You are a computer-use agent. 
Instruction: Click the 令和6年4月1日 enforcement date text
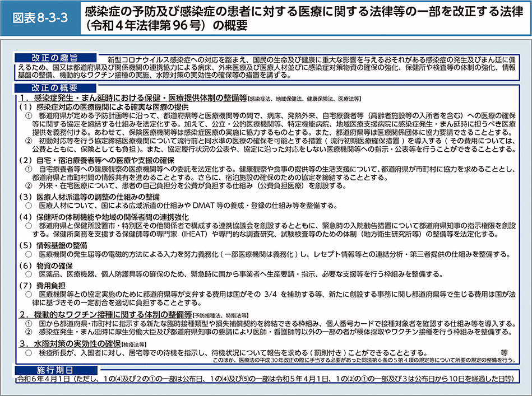click(45, 379)
